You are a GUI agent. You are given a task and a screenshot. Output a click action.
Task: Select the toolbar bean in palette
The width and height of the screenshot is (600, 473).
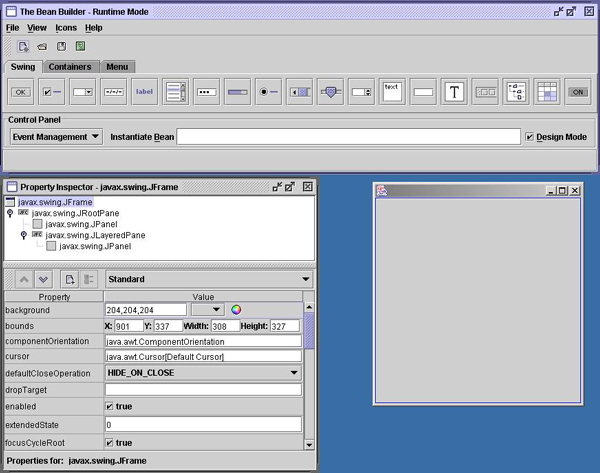(485, 92)
